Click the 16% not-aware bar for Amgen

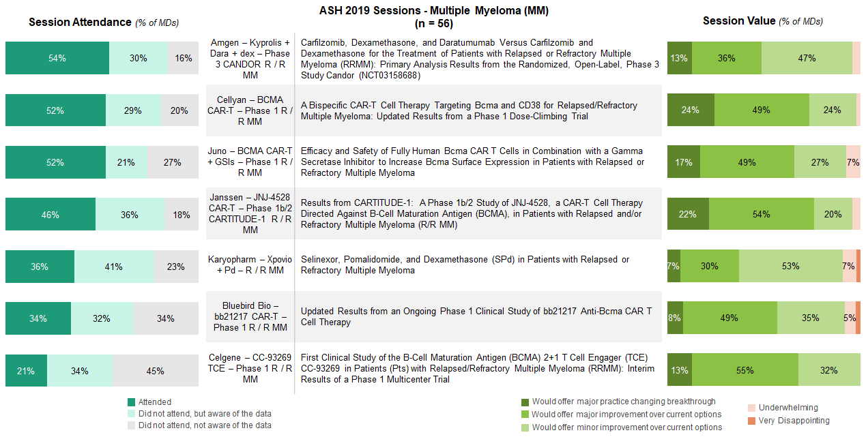click(184, 58)
